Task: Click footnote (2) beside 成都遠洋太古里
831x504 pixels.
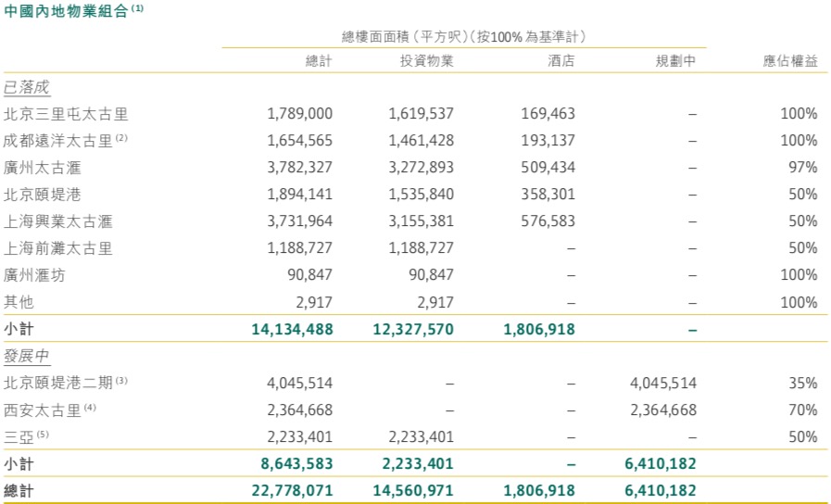Action: point(120,139)
